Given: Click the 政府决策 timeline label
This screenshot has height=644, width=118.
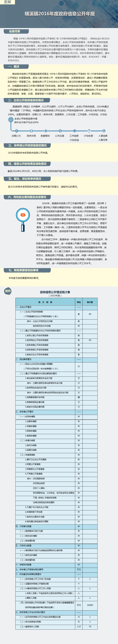Looking at the screenshot, I should point(31,136).
